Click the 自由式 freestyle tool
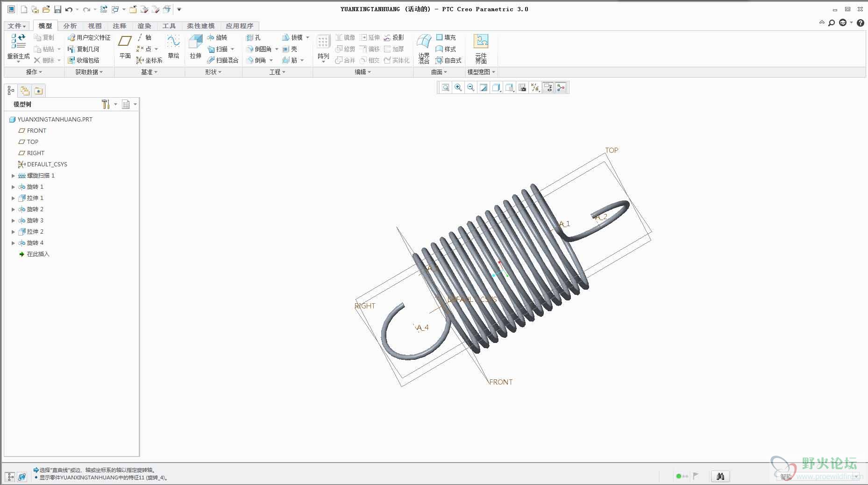This screenshot has width=868, height=485. [x=448, y=60]
